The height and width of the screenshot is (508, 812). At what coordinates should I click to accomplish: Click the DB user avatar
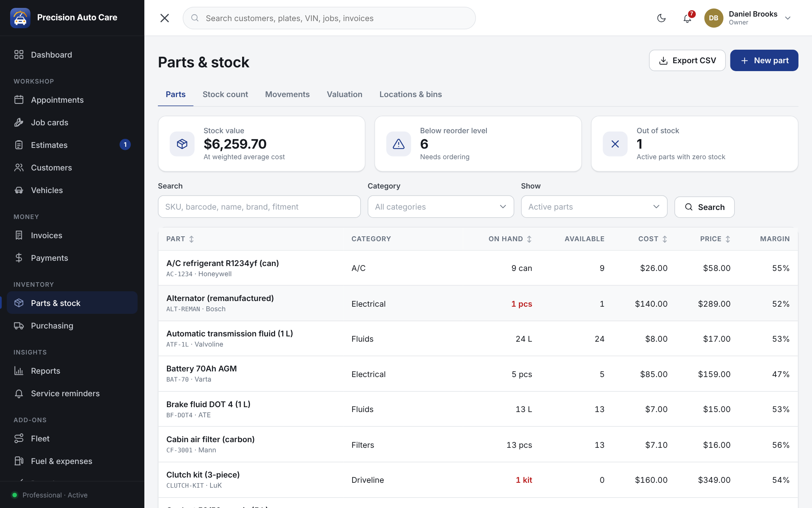[714, 18]
